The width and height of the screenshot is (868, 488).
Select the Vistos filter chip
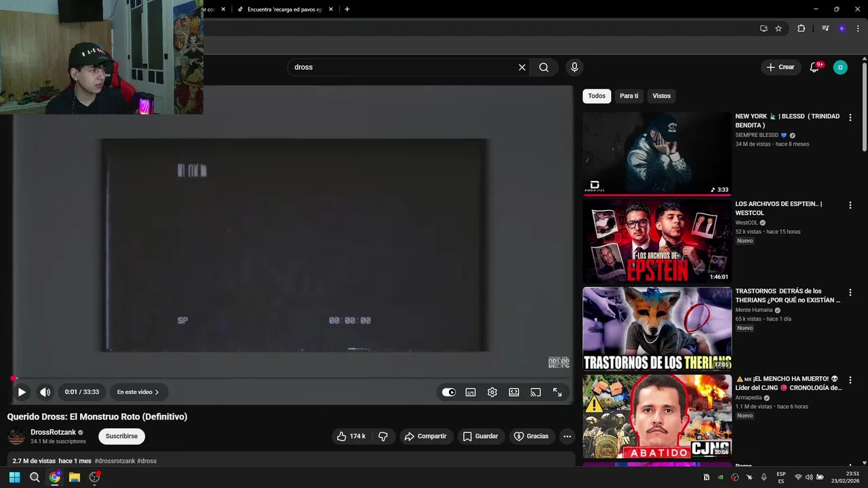point(661,96)
